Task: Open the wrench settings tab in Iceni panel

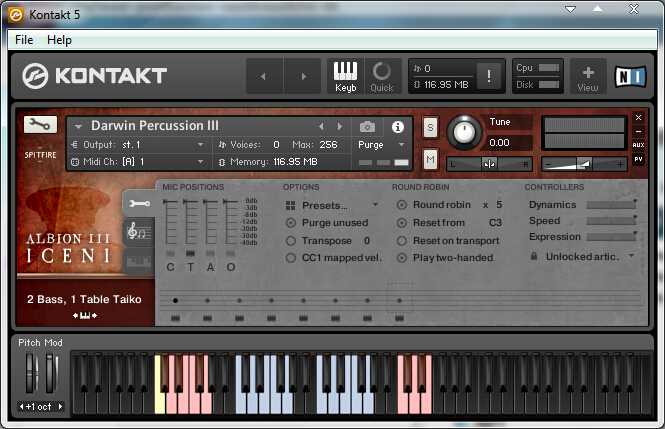Action: (139, 204)
